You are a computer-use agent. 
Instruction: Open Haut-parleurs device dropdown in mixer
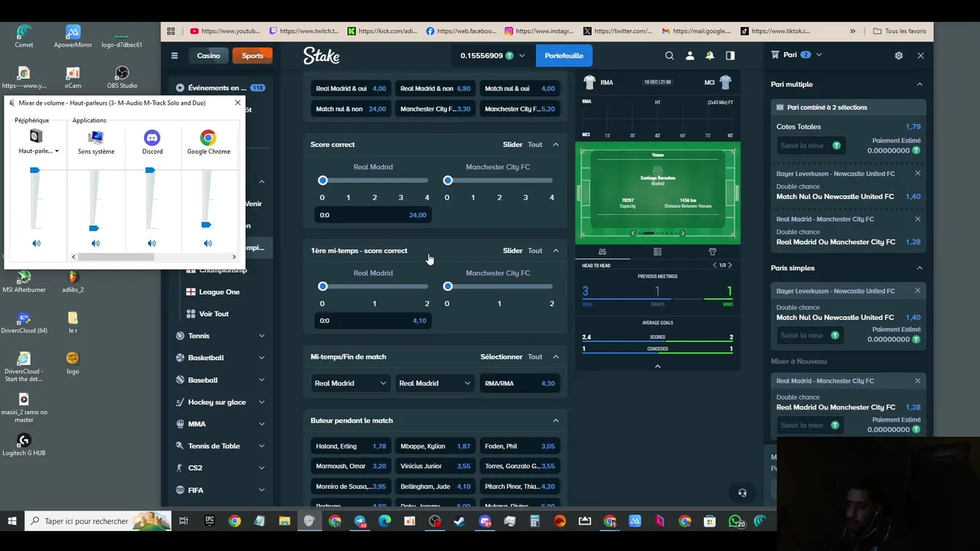point(39,152)
